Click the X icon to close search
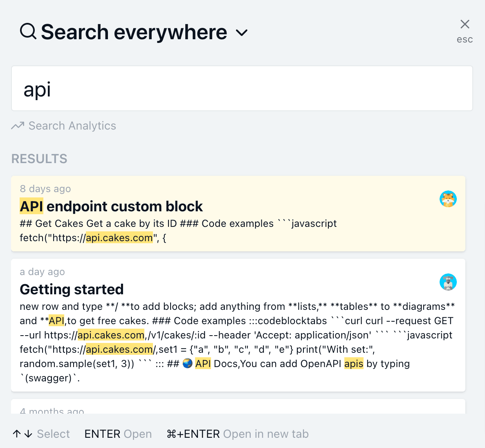The image size is (485, 448). (465, 24)
